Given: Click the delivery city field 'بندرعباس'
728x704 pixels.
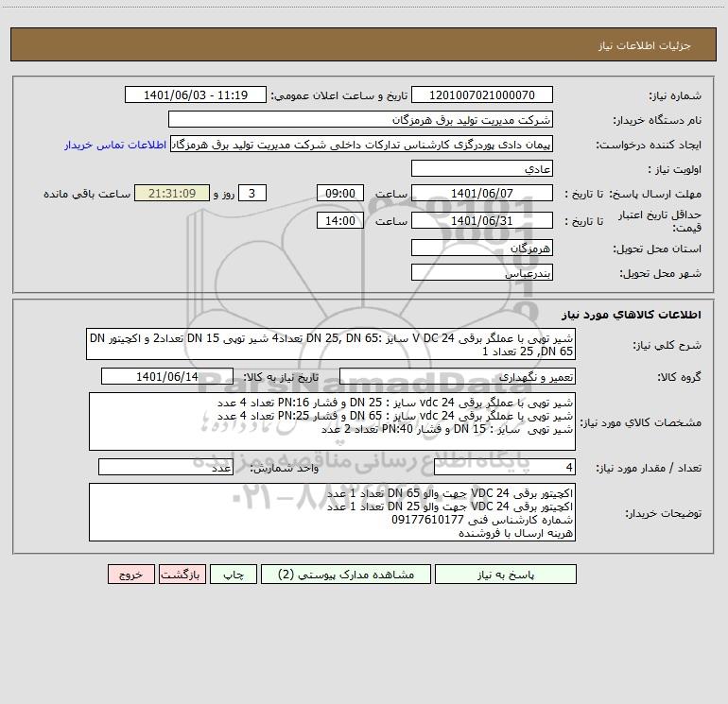Looking at the screenshot, I should (482, 273).
